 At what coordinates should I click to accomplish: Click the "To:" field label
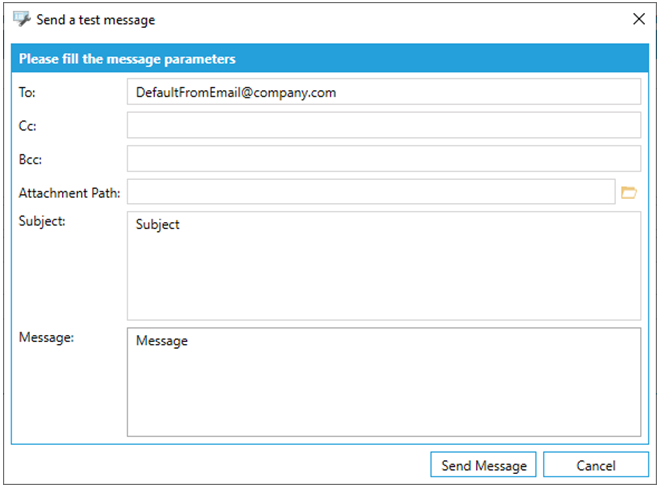coord(27,92)
